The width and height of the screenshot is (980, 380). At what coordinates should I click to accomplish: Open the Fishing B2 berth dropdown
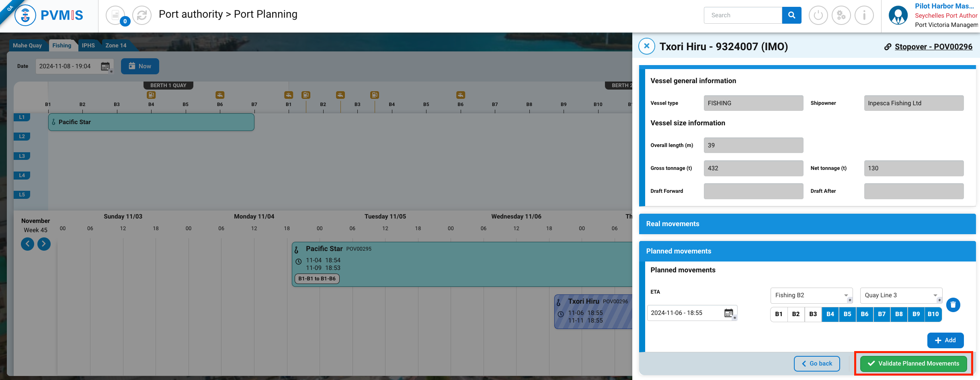coord(811,295)
